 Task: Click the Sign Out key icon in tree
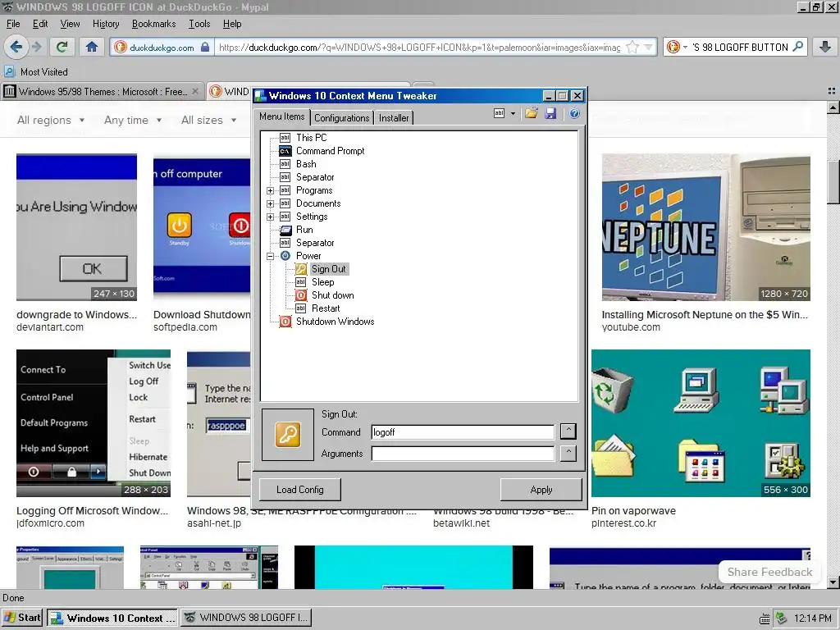point(301,269)
